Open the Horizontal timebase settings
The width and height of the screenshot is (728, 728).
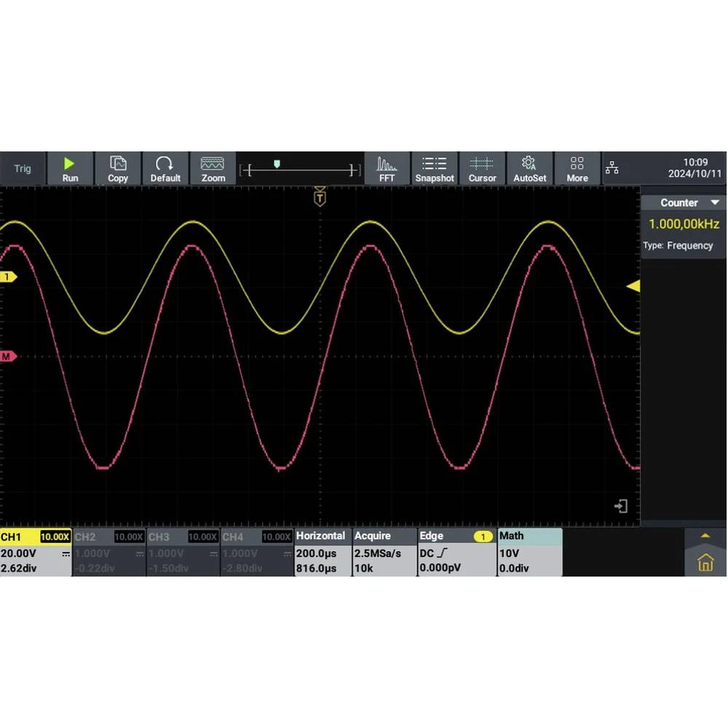coord(323,553)
